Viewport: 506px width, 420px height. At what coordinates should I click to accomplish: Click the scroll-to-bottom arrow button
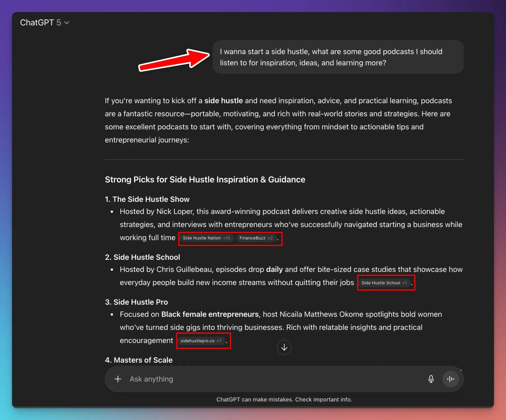(x=284, y=347)
